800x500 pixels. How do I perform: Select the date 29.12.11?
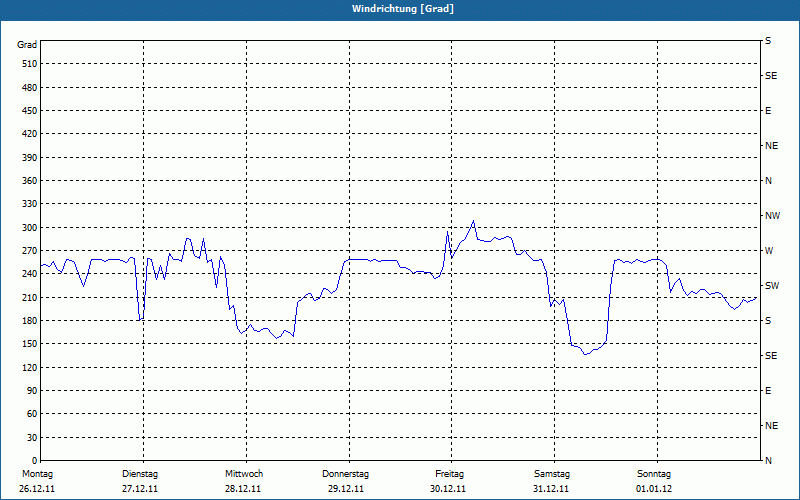tap(346, 489)
